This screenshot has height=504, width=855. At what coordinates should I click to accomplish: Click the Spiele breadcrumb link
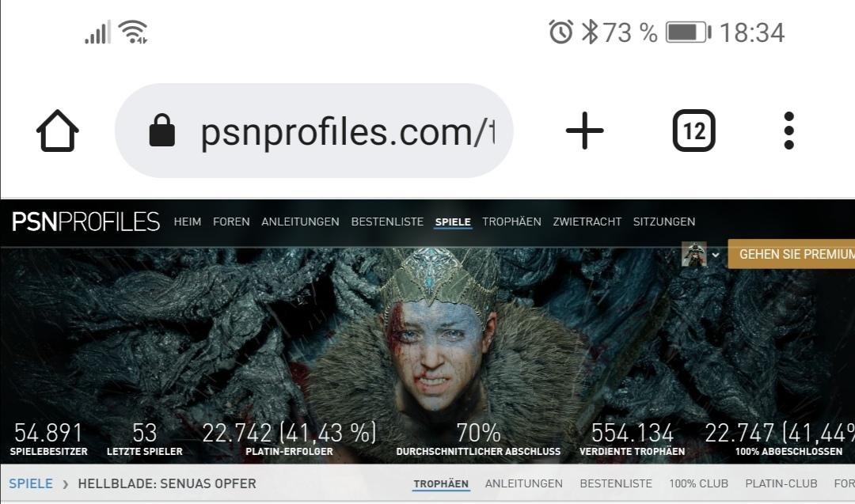(x=31, y=484)
